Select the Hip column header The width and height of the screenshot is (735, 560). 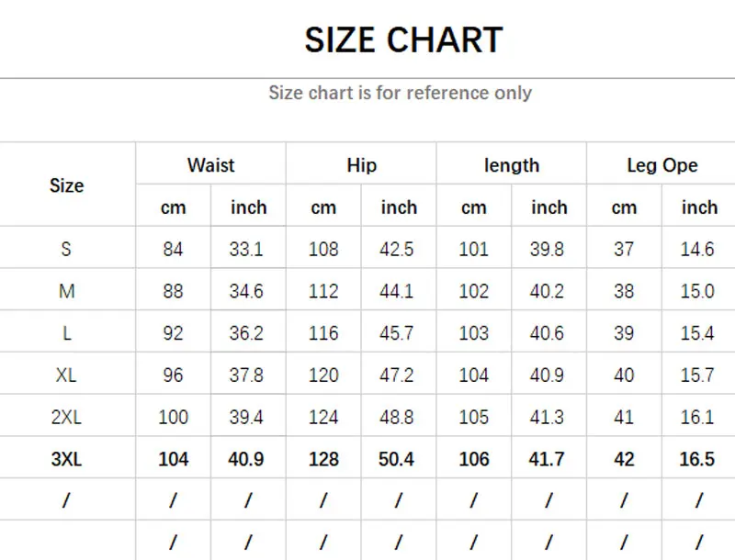click(361, 165)
